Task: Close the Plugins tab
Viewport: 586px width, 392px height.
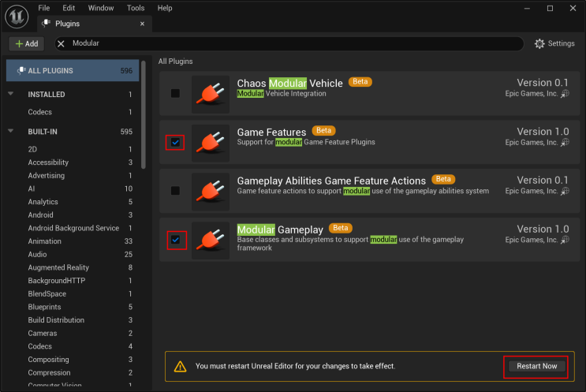Action: [x=142, y=24]
